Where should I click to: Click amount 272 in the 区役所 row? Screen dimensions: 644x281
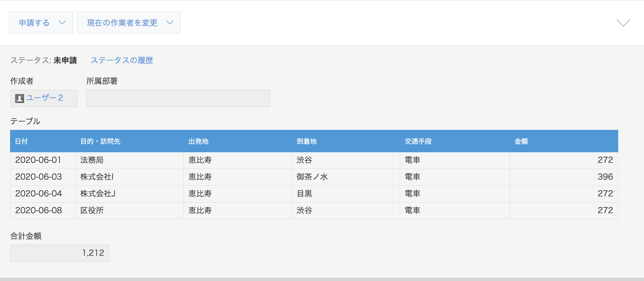coord(564,211)
